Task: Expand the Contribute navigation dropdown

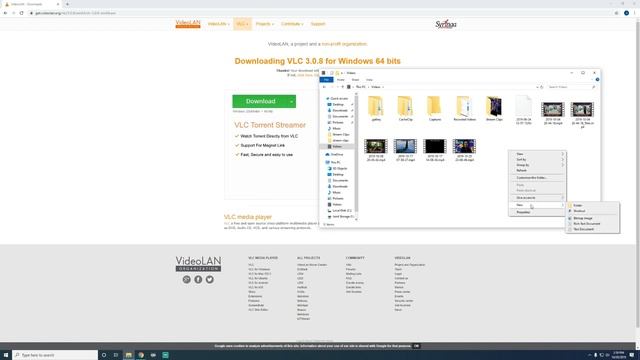Action: (292, 24)
